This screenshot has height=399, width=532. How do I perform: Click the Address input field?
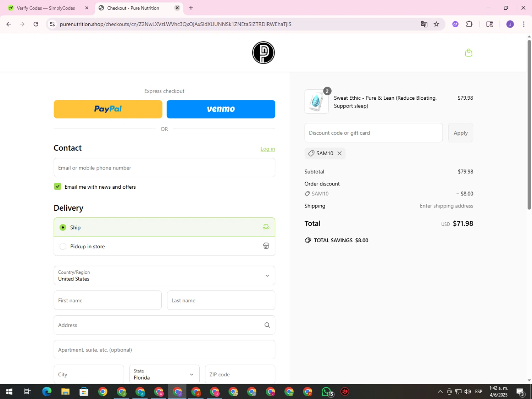coord(164,325)
